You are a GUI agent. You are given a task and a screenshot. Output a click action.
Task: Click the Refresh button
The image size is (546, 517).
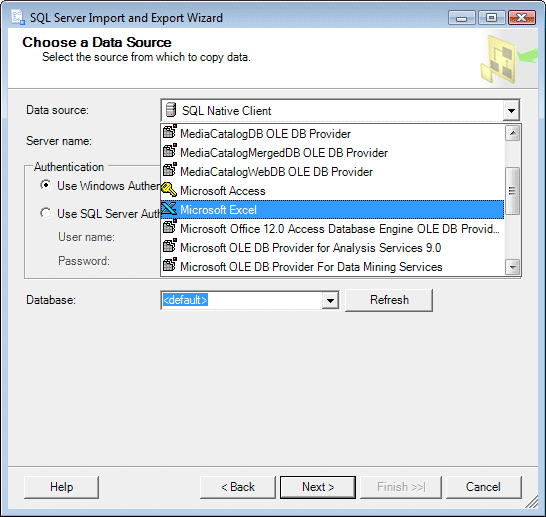click(x=389, y=300)
